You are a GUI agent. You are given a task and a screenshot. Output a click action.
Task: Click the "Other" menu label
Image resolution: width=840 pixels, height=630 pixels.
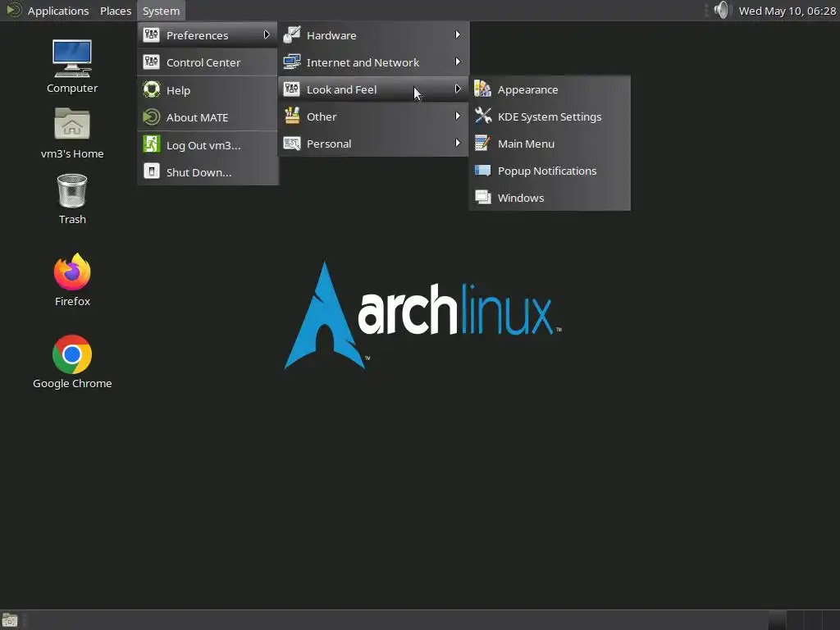322,116
